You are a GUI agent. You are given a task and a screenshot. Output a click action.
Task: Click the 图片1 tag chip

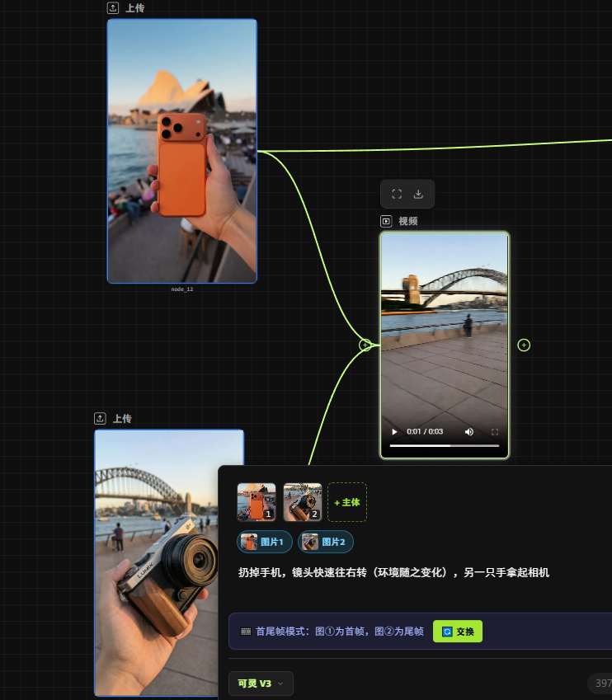coord(264,542)
